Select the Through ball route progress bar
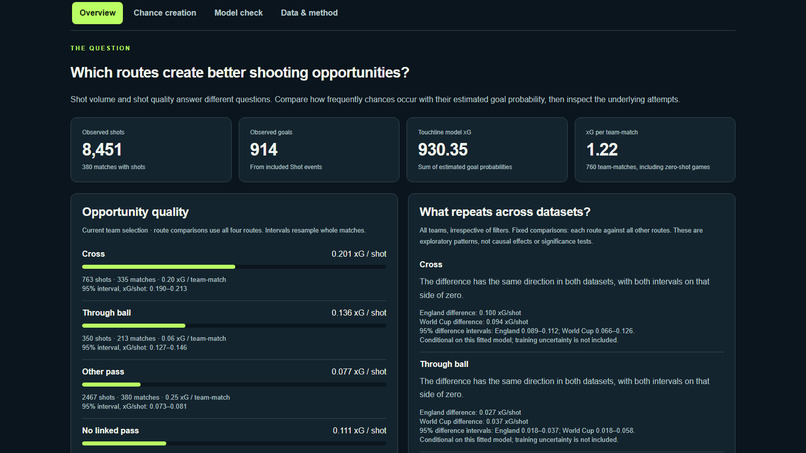The width and height of the screenshot is (806, 453). 234,325
